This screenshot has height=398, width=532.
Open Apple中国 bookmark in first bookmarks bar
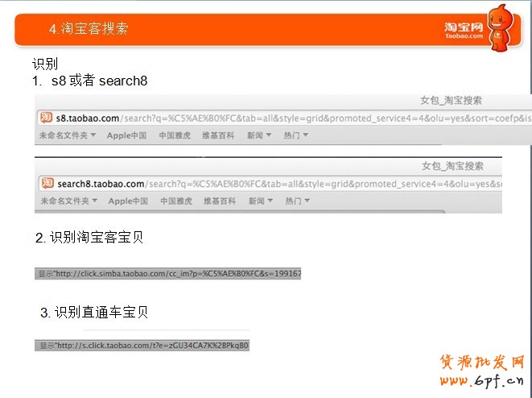[126, 135]
